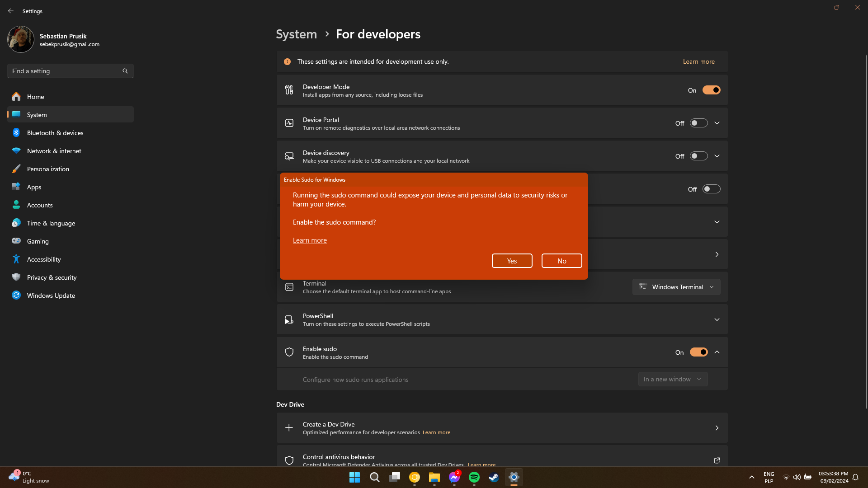Open Windows Update settings
868x488 pixels.
click(x=51, y=295)
